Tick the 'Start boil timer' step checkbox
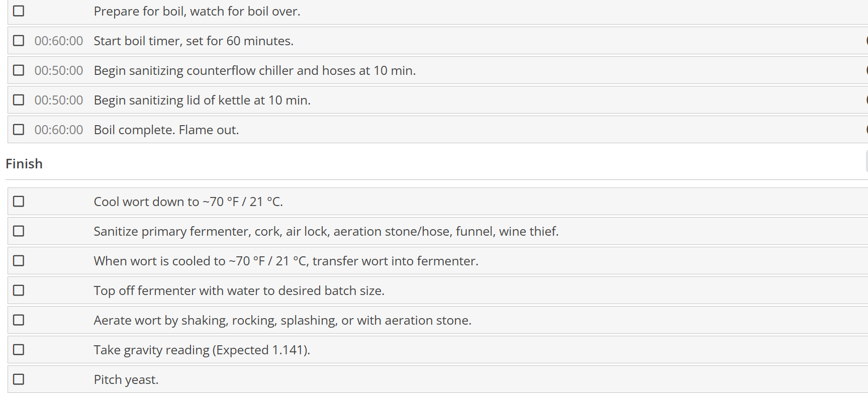 19,40
